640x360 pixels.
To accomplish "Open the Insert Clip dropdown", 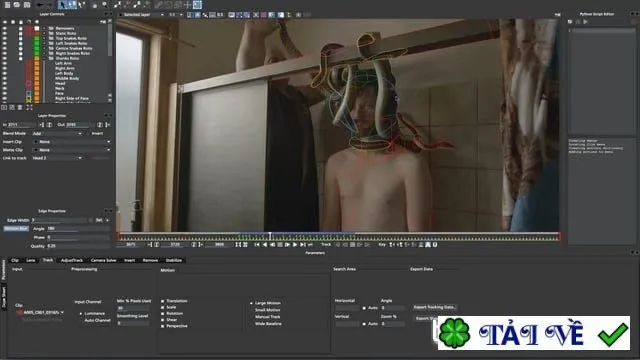I will tap(71, 142).
